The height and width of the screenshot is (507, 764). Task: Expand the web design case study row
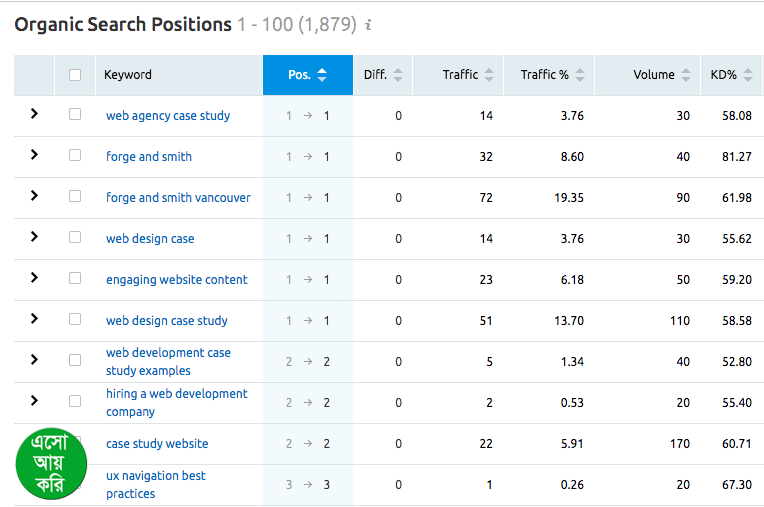(34, 319)
